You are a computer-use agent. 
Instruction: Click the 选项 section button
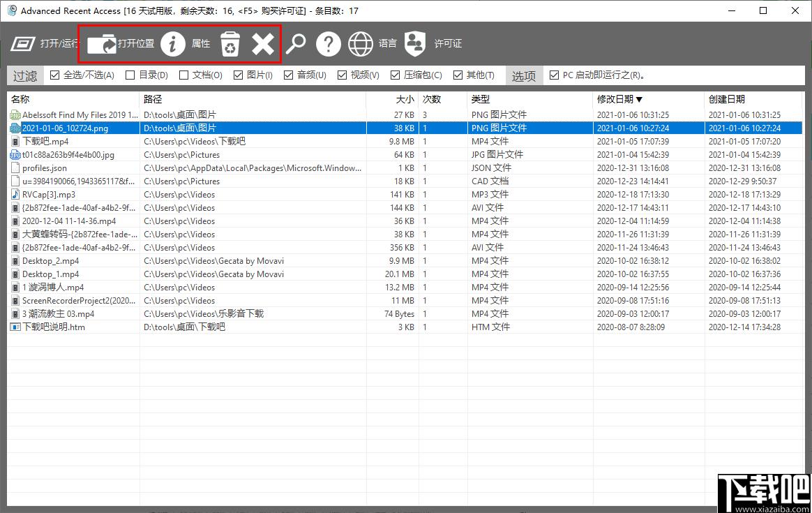[524, 75]
